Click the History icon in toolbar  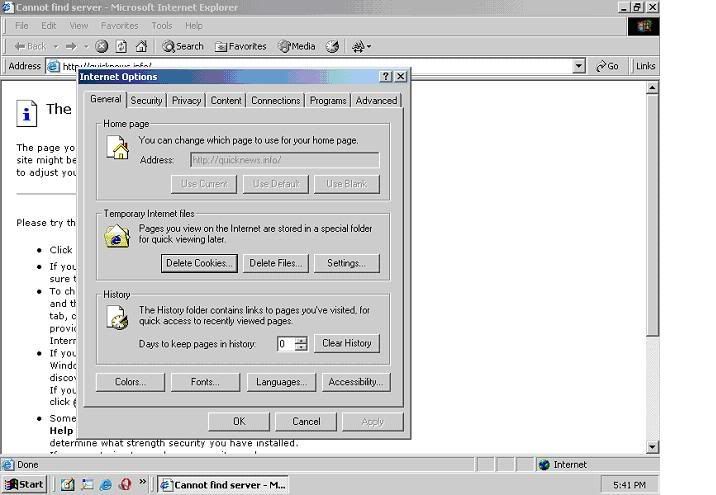click(332, 47)
